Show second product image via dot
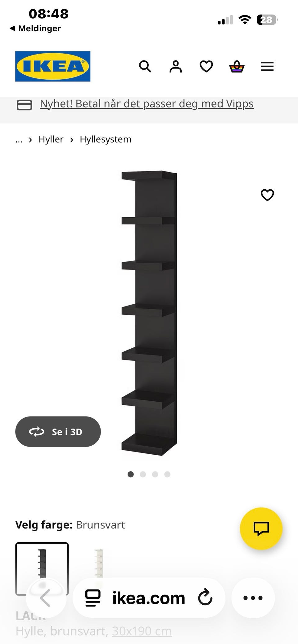298x644 pixels. pos(143,474)
